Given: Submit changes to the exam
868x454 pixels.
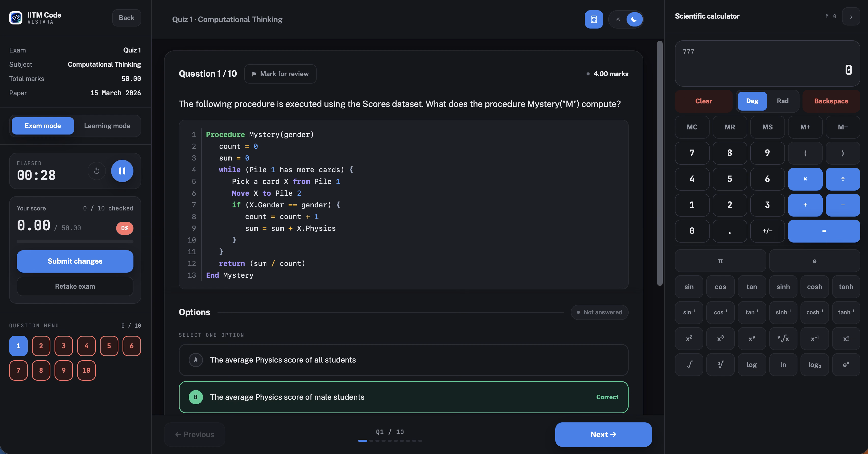Looking at the screenshot, I should click(x=75, y=261).
